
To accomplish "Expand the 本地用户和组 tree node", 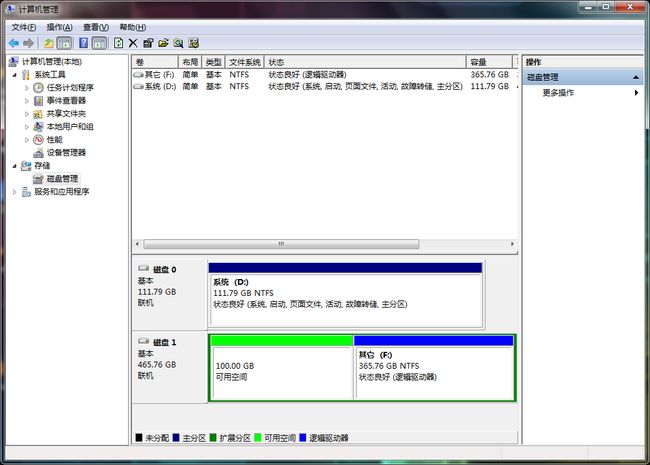I will tap(27, 127).
